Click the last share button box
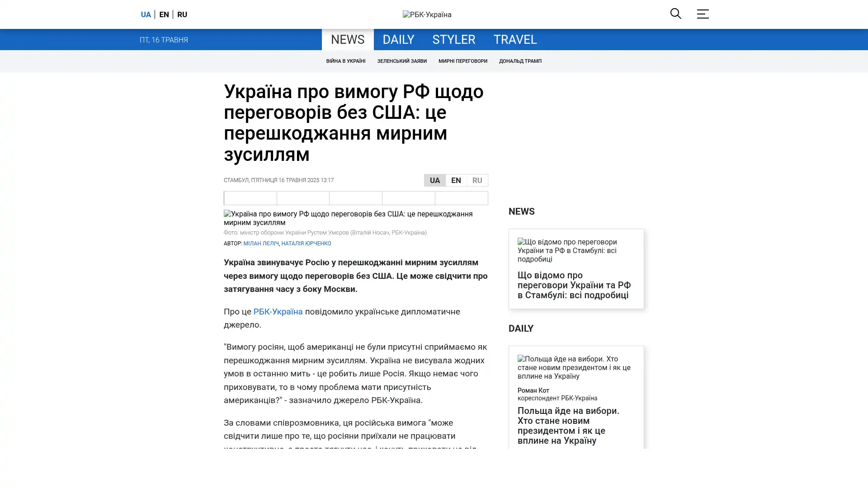Screen dimensions: 868x488 461,198
